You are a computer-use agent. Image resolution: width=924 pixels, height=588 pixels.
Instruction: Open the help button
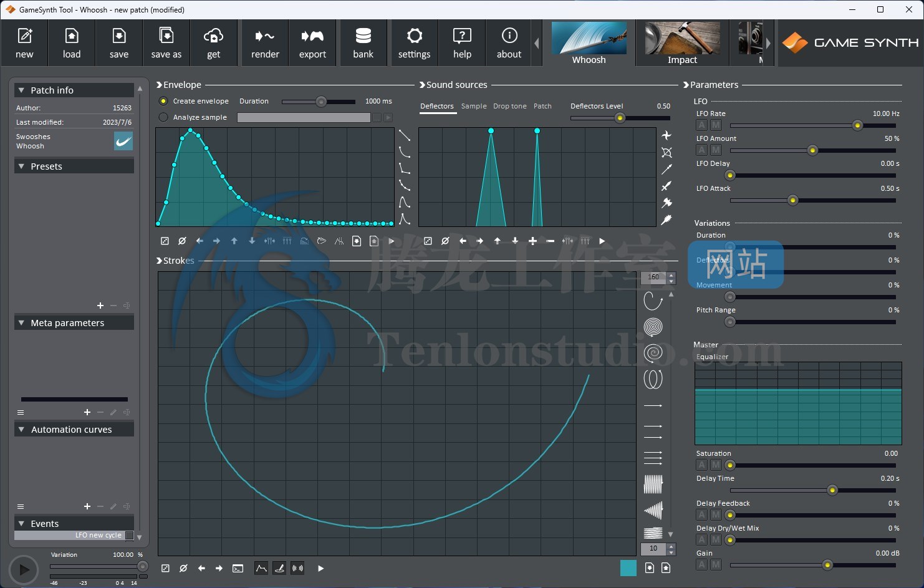click(462, 43)
